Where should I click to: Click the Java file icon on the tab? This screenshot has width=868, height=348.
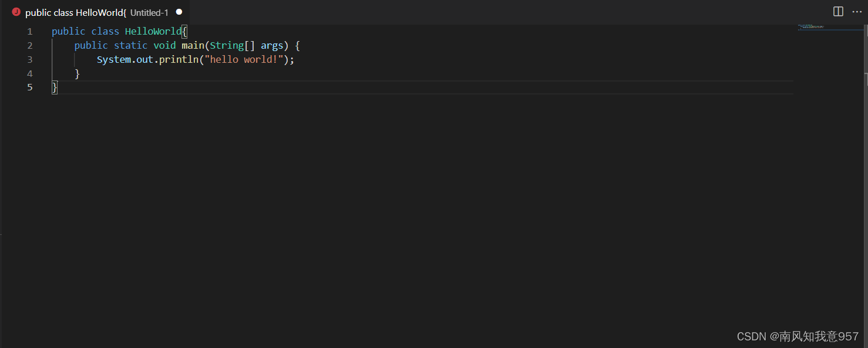[x=16, y=12]
